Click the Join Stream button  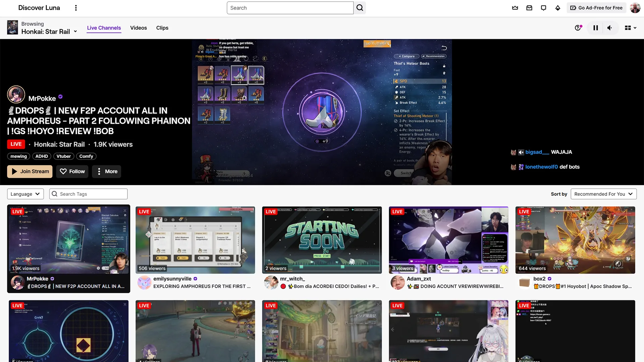(30, 171)
